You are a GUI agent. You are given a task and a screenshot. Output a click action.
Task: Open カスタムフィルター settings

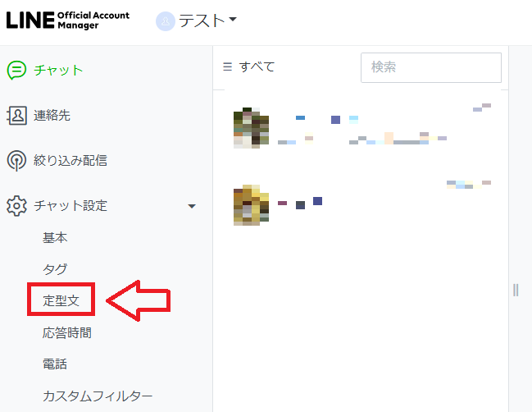click(98, 396)
